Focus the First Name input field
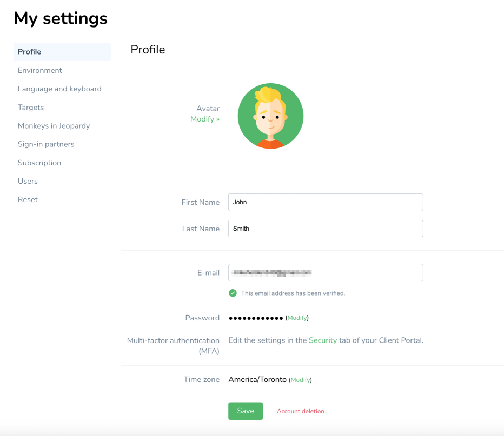Viewport: 504px width, 436px height. (x=326, y=202)
